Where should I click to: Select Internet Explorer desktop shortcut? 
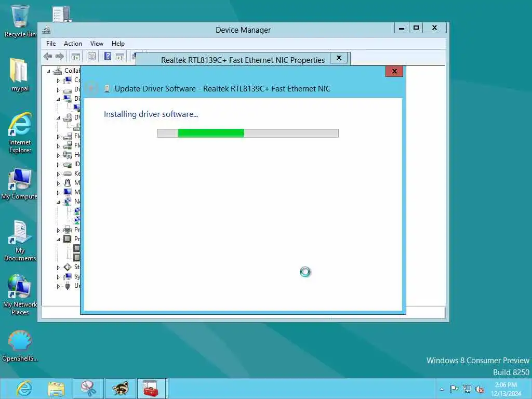pos(20,132)
